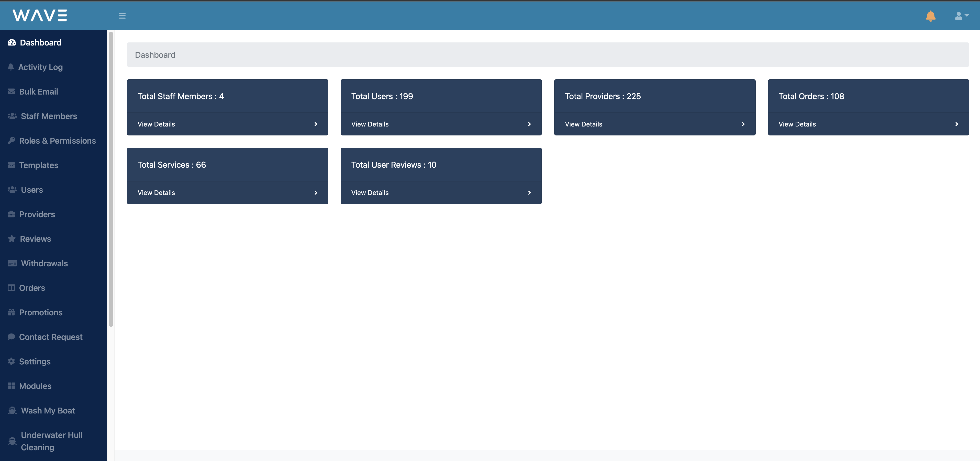Click the 'Total Users : 199' text
980x461 pixels.
[382, 96]
